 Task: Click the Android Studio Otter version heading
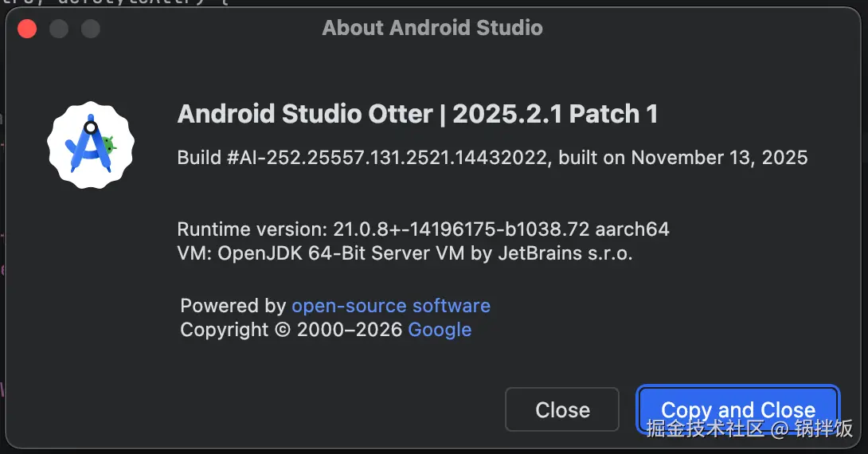tap(417, 114)
